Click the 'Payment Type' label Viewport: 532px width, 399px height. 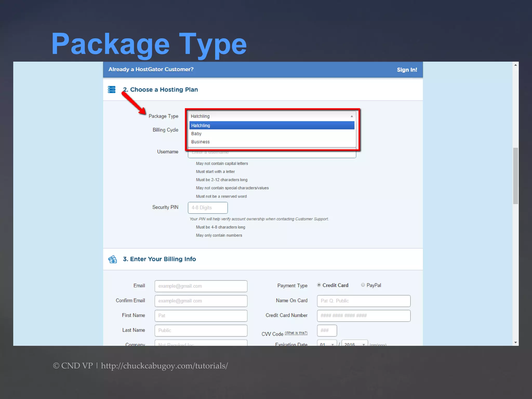pyautogui.click(x=292, y=285)
